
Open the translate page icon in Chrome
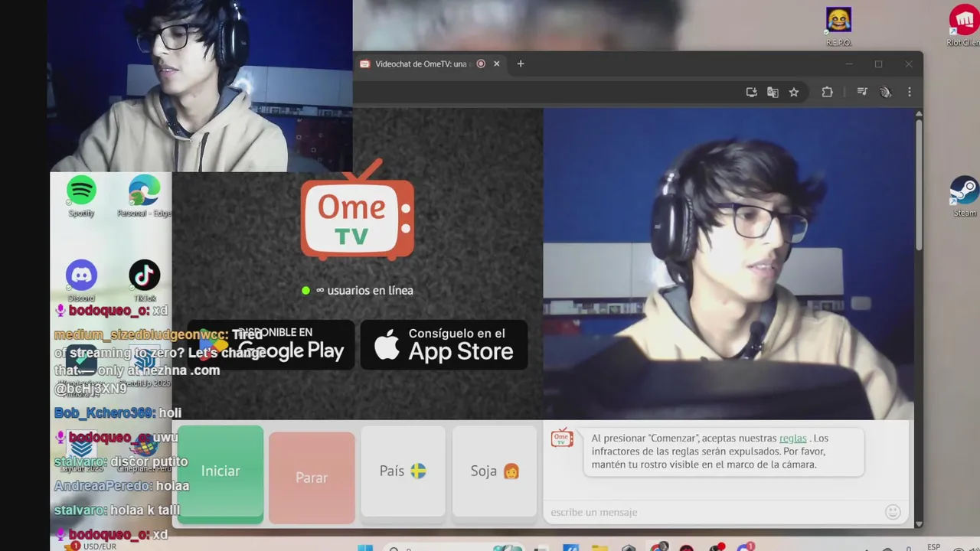point(773,92)
